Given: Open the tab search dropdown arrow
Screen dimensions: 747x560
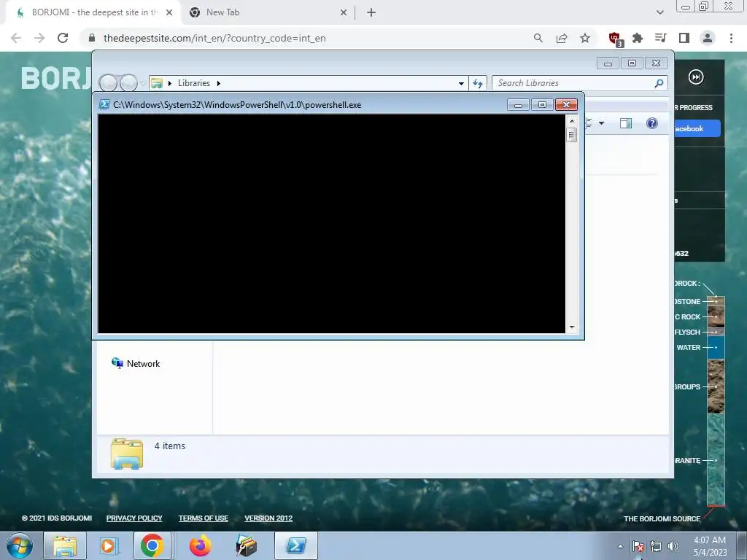Looking at the screenshot, I should pyautogui.click(x=659, y=12).
